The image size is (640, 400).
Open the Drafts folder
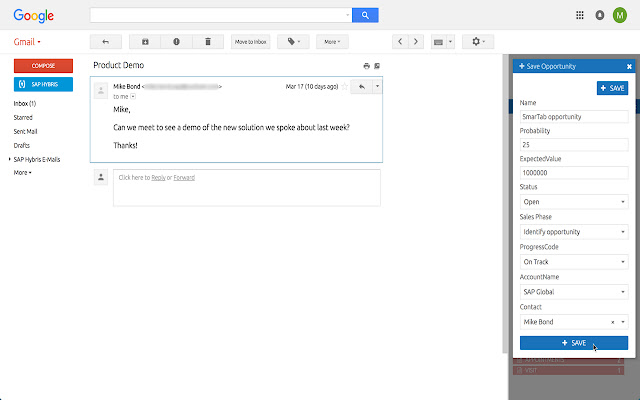[22, 145]
